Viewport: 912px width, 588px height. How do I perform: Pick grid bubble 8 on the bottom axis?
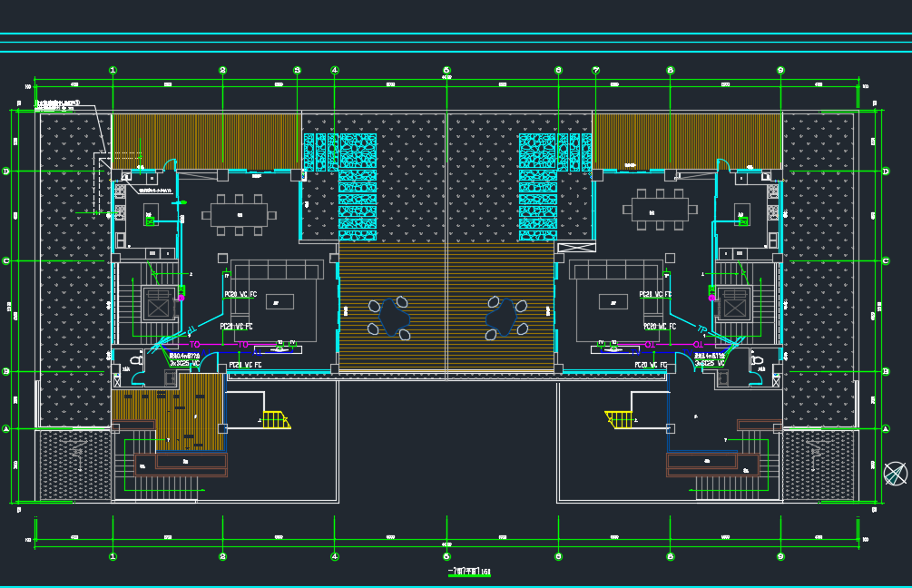(670, 556)
